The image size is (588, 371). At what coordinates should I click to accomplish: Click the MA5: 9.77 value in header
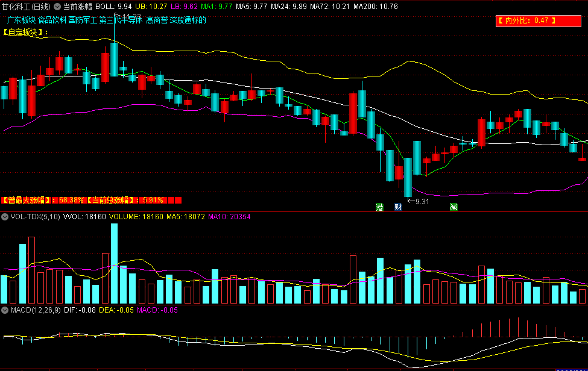[x=251, y=7]
